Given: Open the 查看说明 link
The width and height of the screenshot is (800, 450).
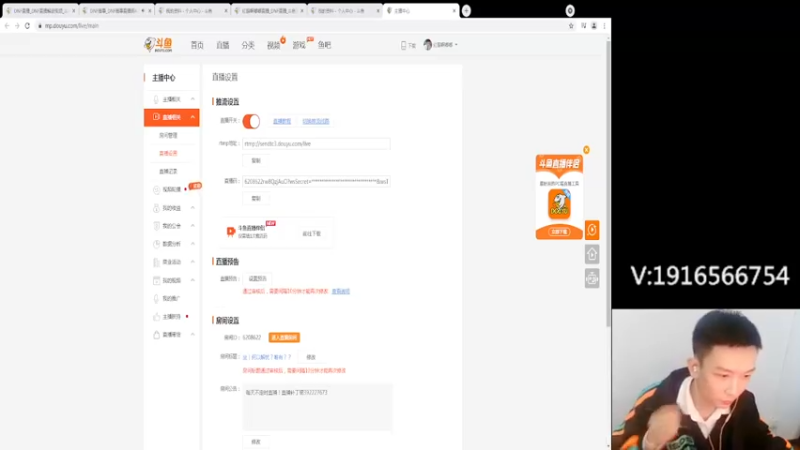Looking at the screenshot, I should (x=341, y=291).
